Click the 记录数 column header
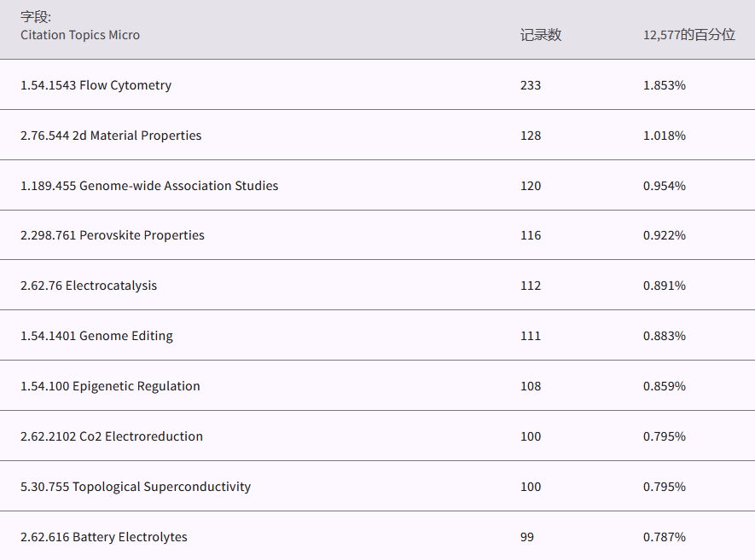 click(x=541, y=35)
